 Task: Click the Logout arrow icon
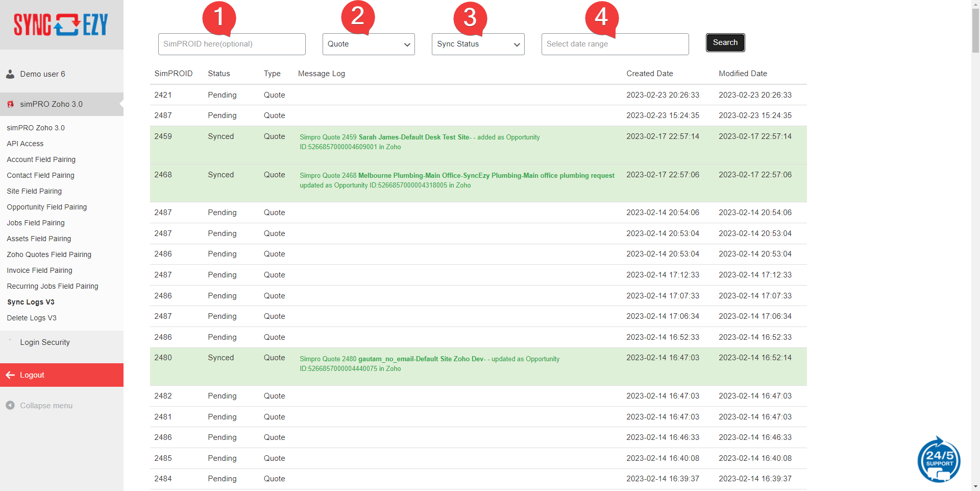10,375
